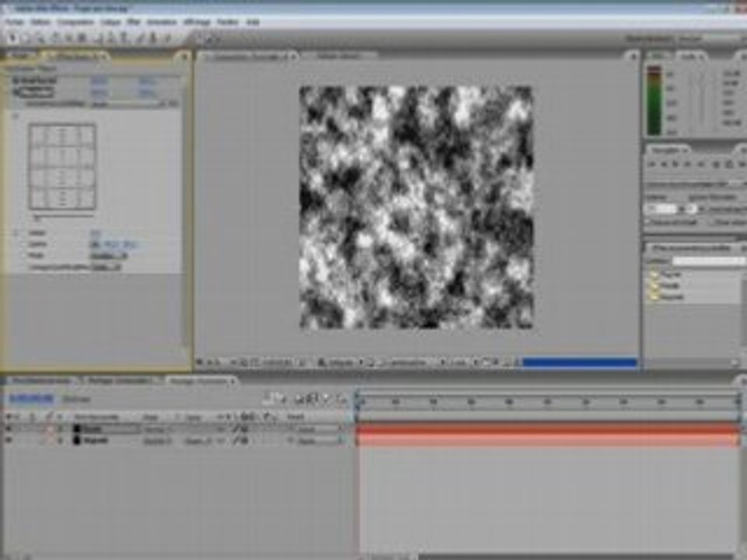Click the timecode display below the viewer

pos(277,363)
